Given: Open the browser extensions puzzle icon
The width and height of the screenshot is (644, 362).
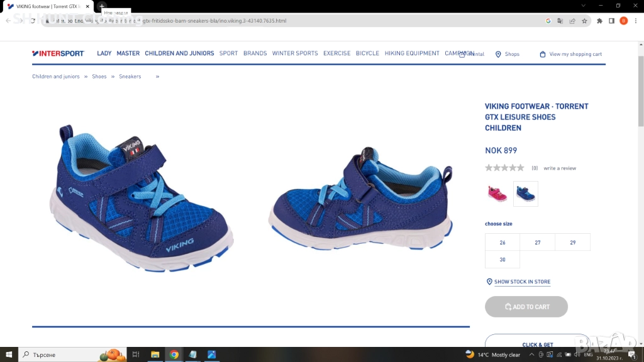Looking at the screenshot, I should 599,21.
